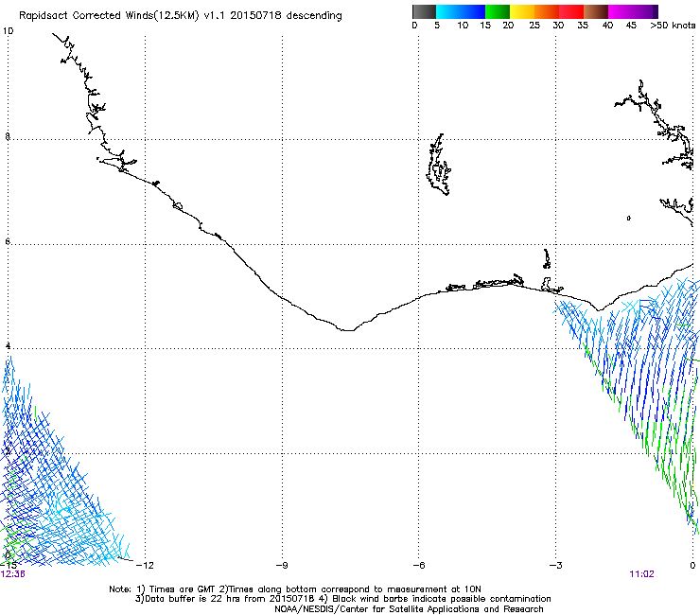Click the 12:36 swath time label
The image size is (700, 615).
(13, 574)
